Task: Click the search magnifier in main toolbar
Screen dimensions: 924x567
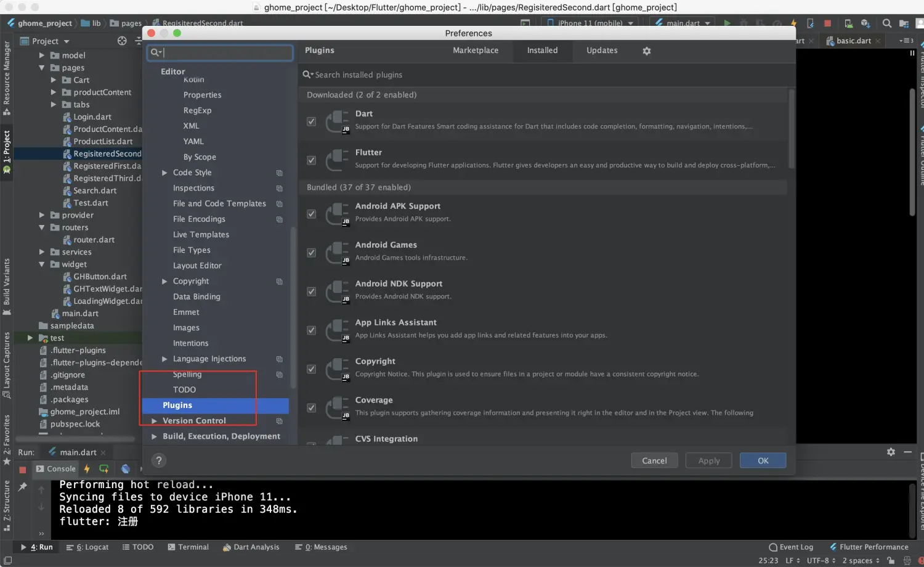Action: point(886,23)
